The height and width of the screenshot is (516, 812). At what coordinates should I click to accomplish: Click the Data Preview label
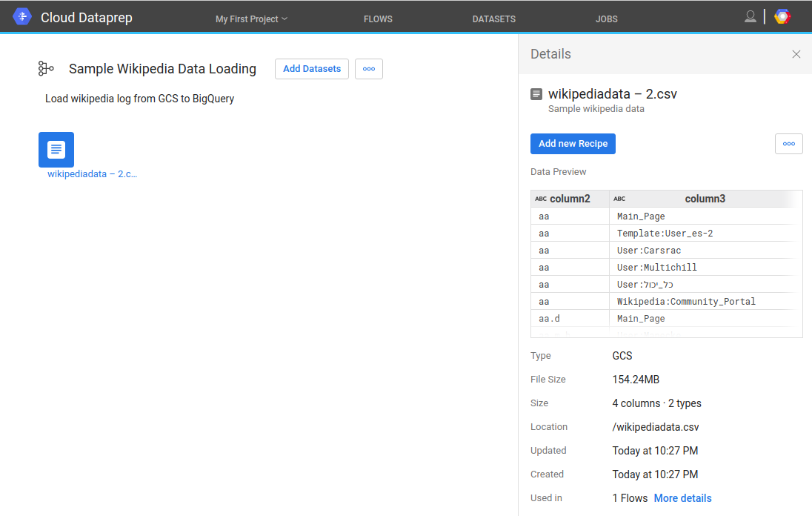559,172
